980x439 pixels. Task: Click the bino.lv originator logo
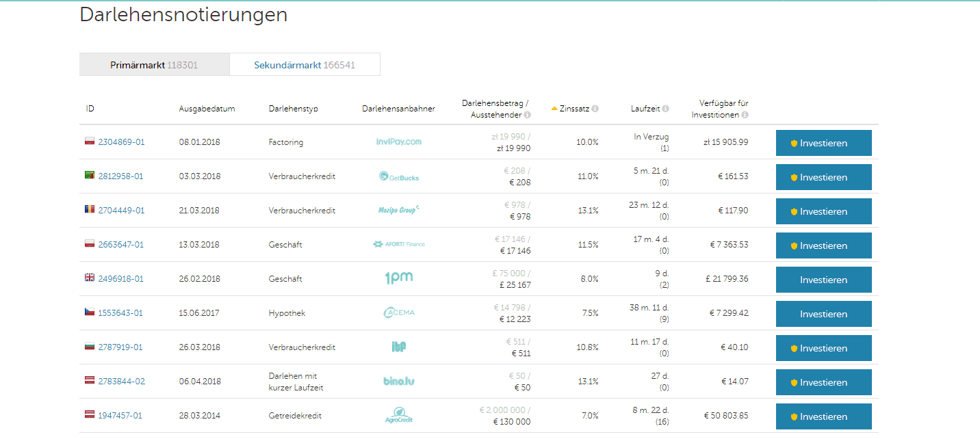pos(398,382)
